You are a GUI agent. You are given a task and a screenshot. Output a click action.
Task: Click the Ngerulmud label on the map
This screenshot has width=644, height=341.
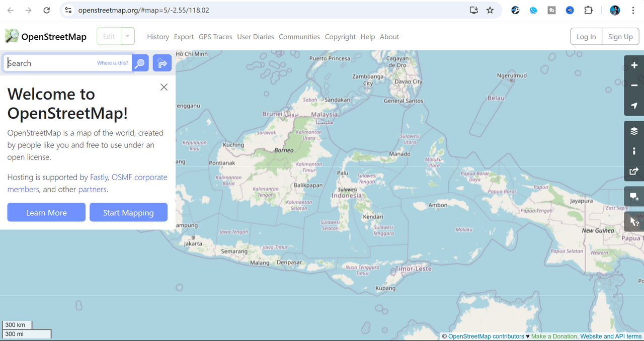(512, 75)
